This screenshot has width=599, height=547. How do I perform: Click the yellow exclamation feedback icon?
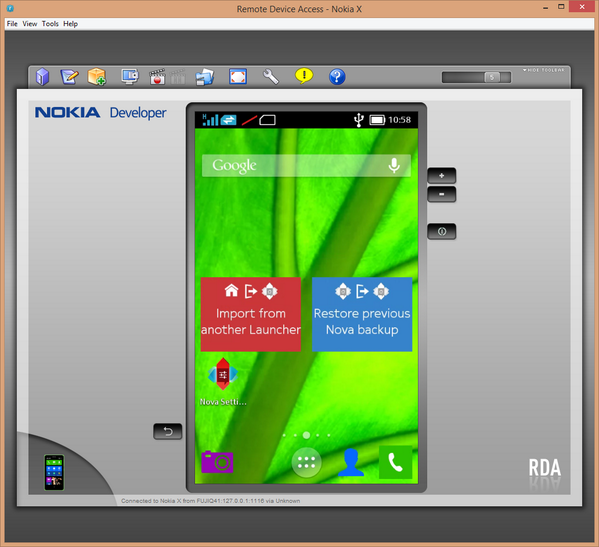pyautogui.click(x=304, y=76)
